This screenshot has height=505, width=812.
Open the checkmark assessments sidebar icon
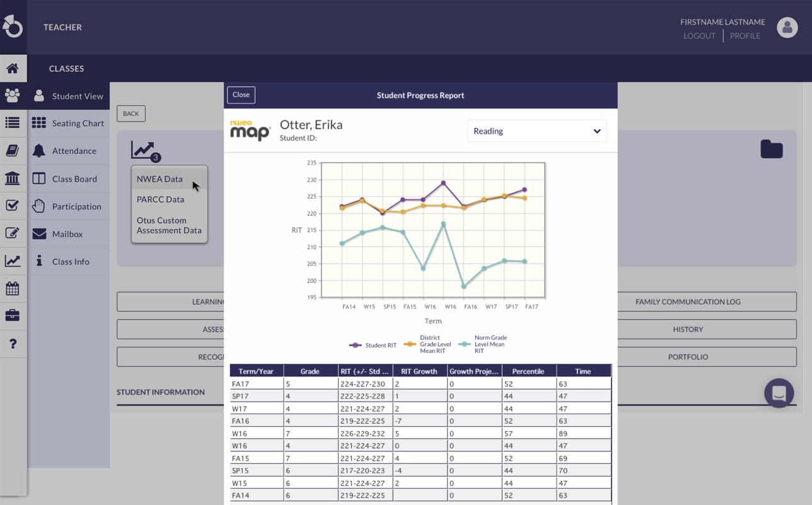point(13,206)
